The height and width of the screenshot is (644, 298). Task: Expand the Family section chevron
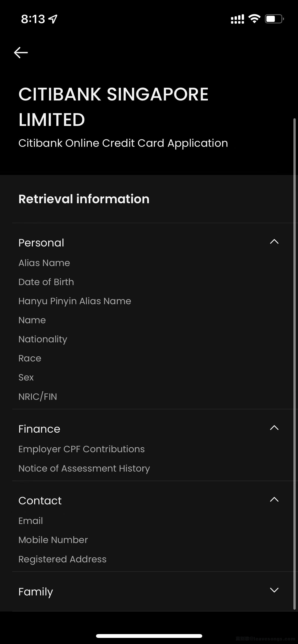point(274,590)
